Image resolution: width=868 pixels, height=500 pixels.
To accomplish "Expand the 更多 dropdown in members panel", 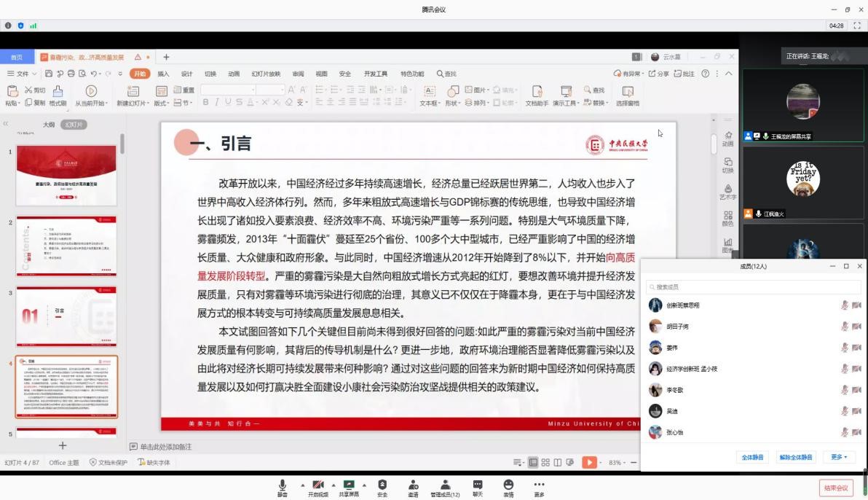I will (839, 457).
